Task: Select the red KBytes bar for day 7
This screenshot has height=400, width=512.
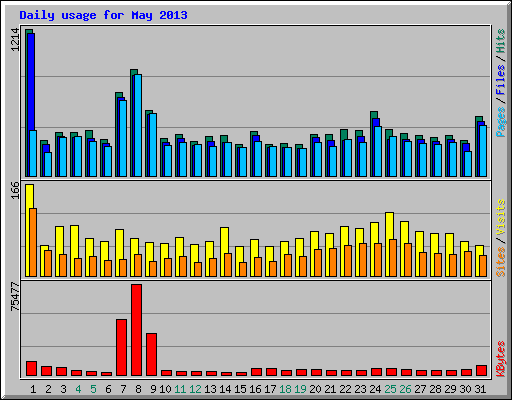Action: tap(121, 348)
